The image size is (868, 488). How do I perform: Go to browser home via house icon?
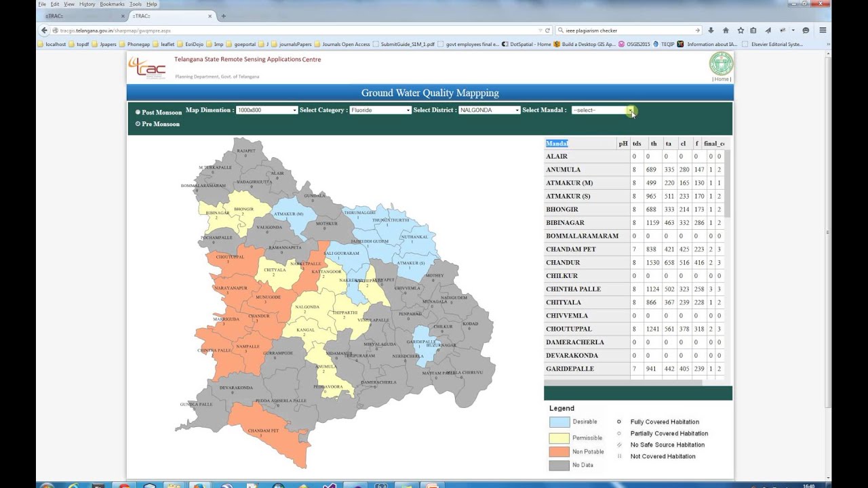pos(726,30)
